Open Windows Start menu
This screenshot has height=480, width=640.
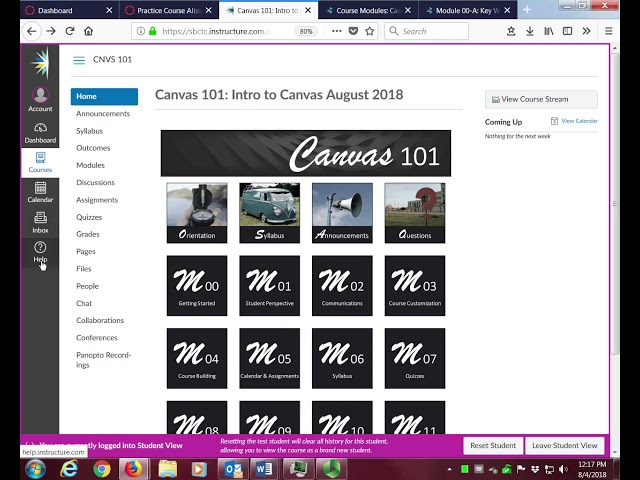35,469
